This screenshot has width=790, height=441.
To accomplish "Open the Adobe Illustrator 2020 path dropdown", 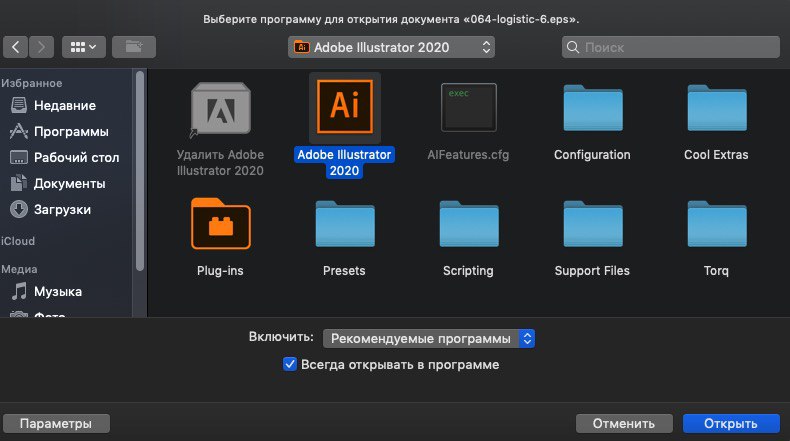I will pos(391,47).
